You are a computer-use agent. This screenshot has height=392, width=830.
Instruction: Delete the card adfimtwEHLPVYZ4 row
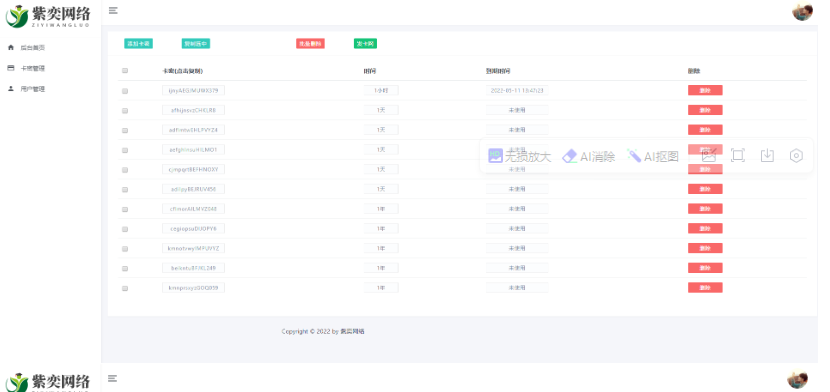(705, 130)
